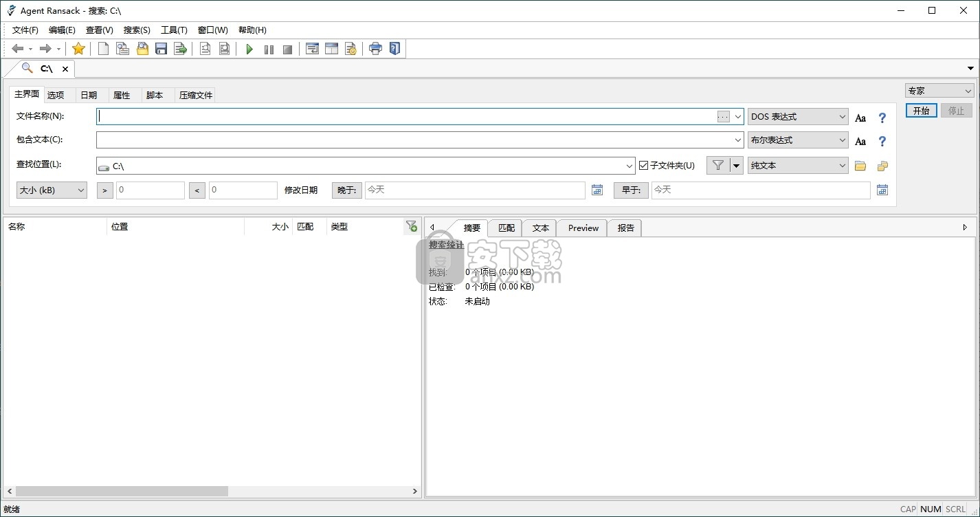Image resolution: width=980 pixels, height=517 pixels.
Task: Open the help book icon
Action: [394, 49]
